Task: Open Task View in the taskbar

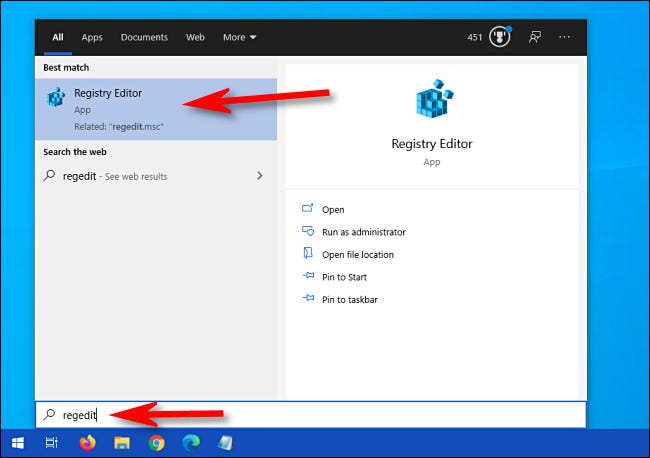Action: 51,443
